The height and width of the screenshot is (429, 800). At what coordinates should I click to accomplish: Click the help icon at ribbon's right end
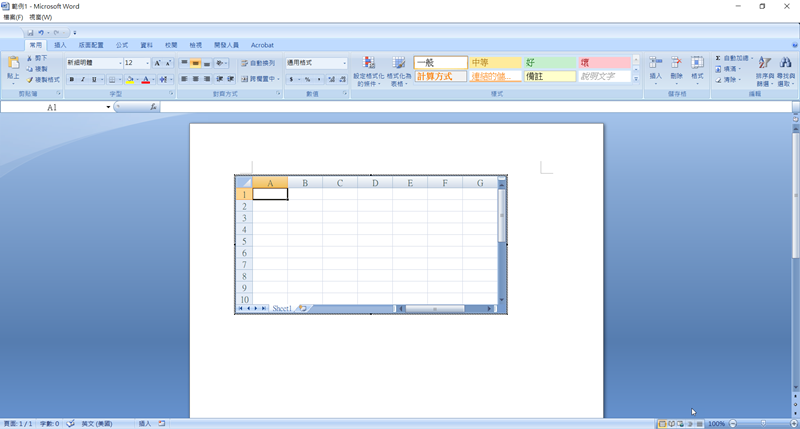tap(795, 45)
